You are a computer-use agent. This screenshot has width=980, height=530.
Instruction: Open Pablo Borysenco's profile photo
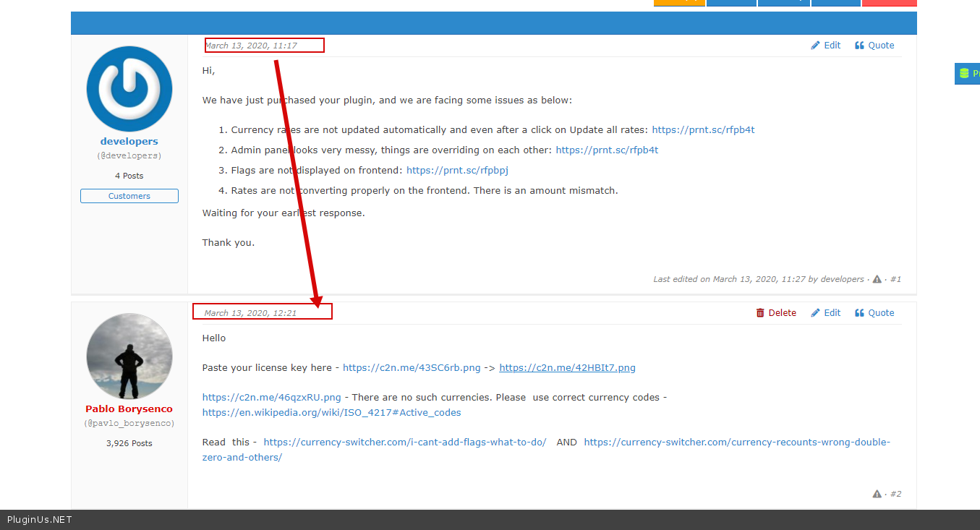[129, 356]
